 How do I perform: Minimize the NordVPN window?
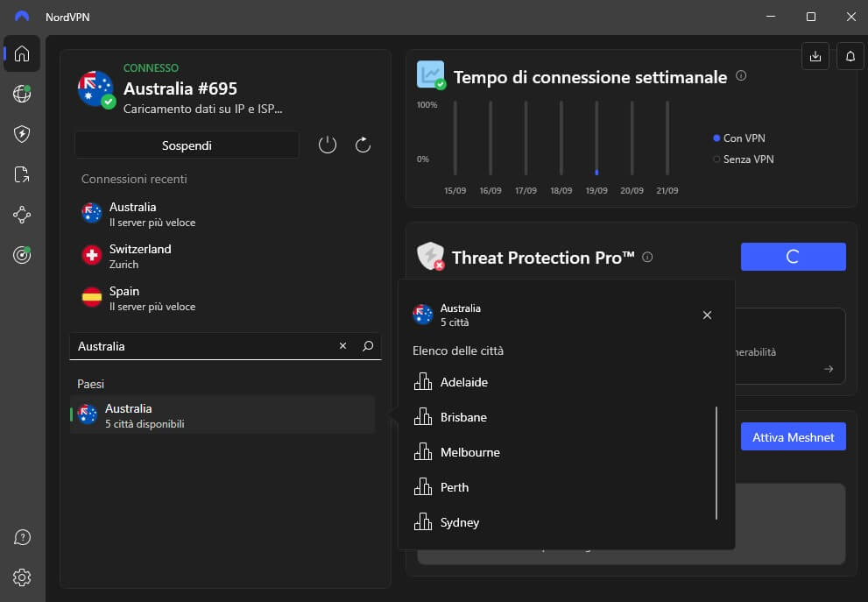pos(770,17)
